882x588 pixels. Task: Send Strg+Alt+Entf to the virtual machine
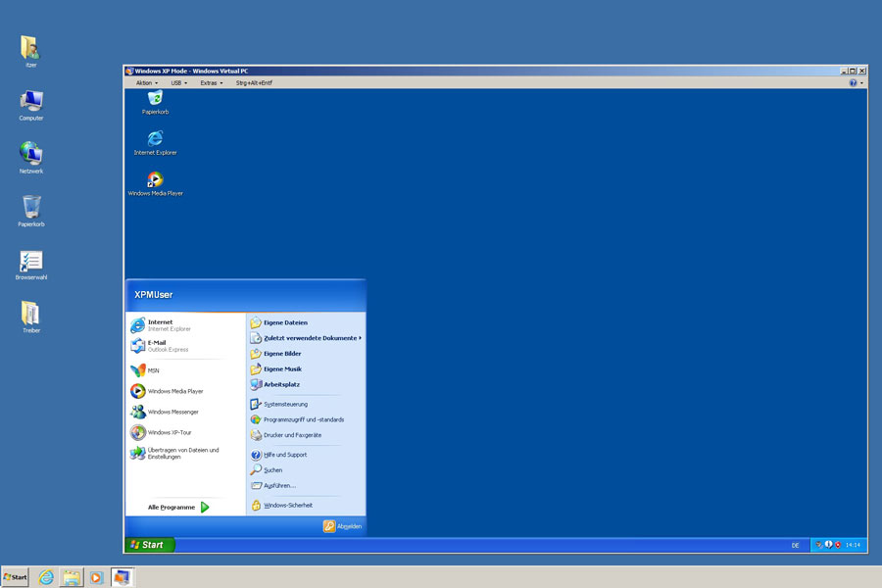[x=254, y=82]
